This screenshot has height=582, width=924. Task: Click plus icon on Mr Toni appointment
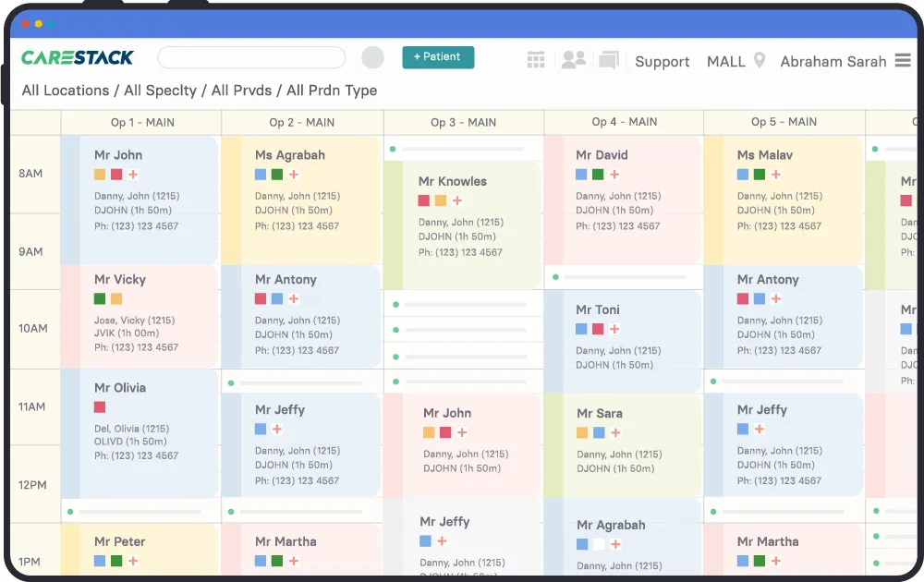pos(614,329)
